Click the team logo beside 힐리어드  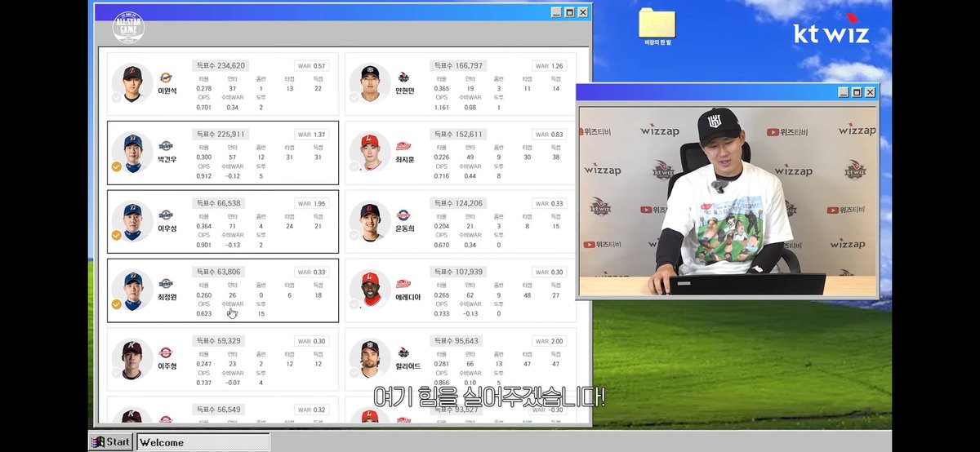click(403, 352)
